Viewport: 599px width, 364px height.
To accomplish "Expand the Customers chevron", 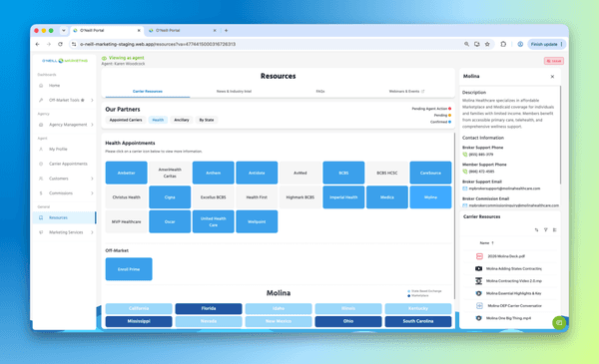I will [x=92, y=179].
